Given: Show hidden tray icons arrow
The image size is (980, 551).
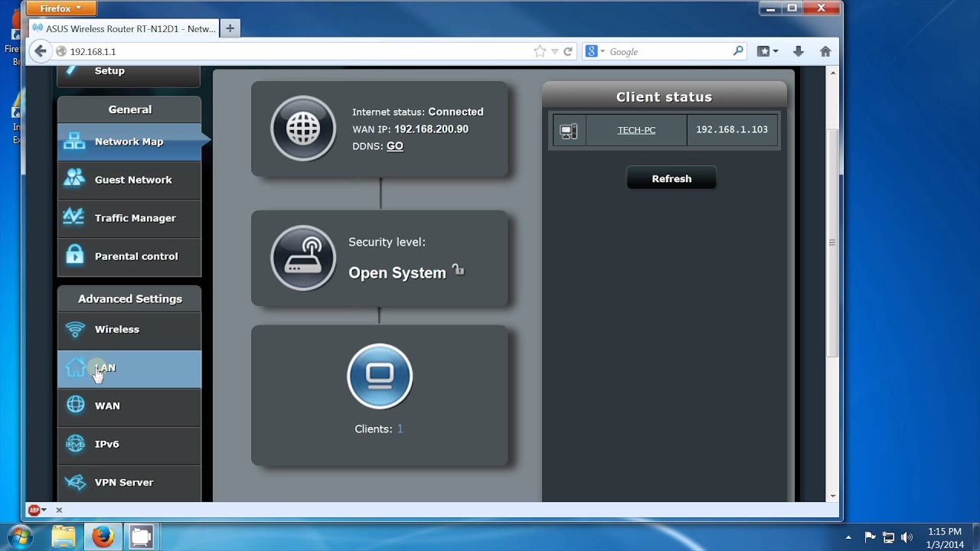Looking at the screenshot, I should point(848,537).
